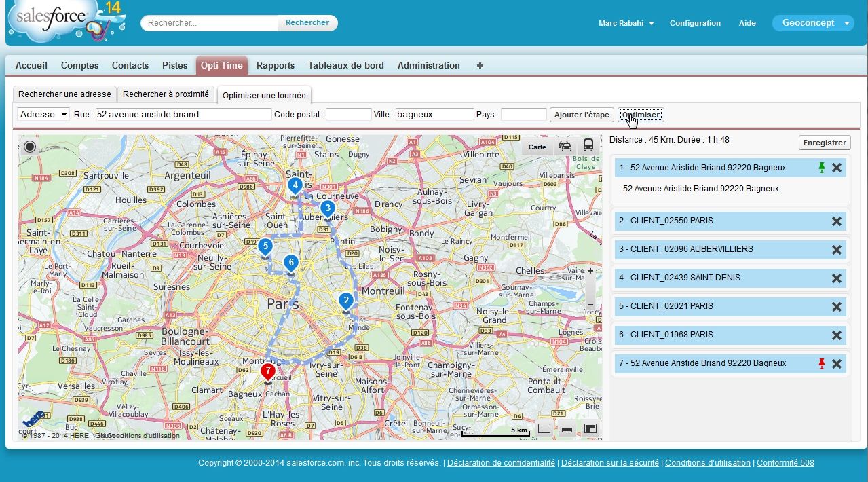Click map marker 4 at Saint-Denis
868x482 pixels.
coord(295,187)
